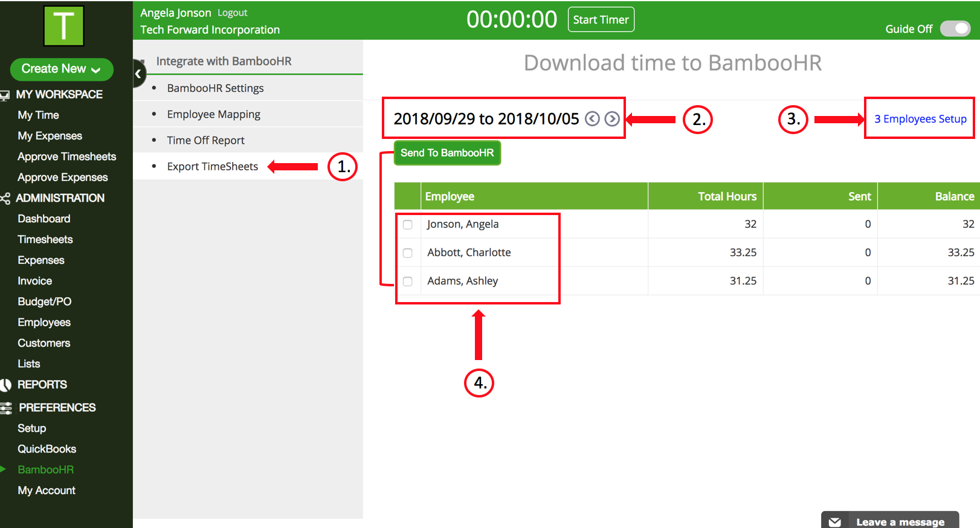Open Setup under Preferences
This screenshot has width=980, height=528.
(31, 428)
